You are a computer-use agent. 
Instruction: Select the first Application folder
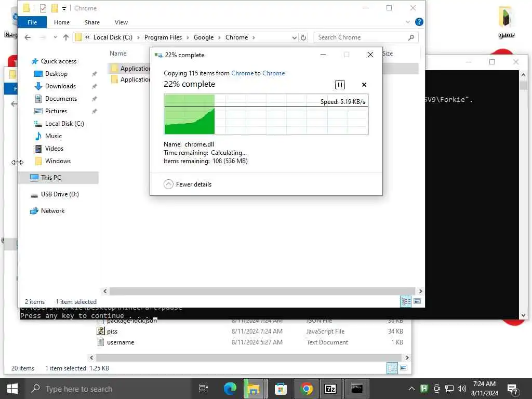point(130,69)
